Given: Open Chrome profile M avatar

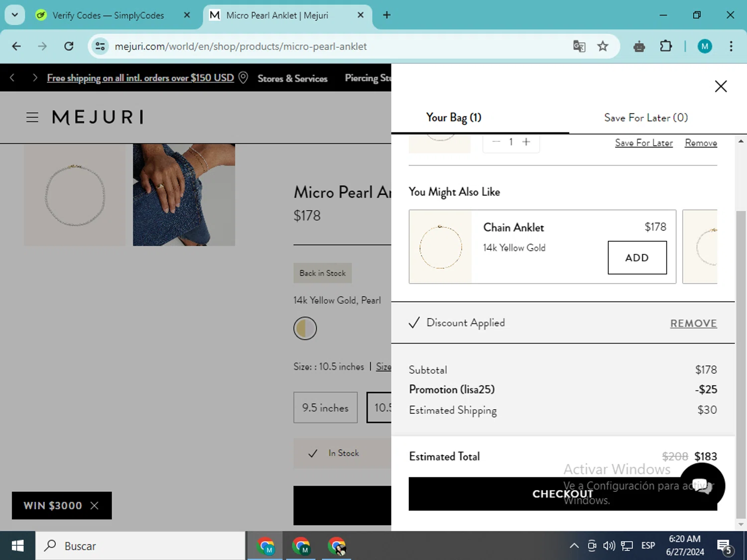Looking at the screenshot, I should 704,46.
